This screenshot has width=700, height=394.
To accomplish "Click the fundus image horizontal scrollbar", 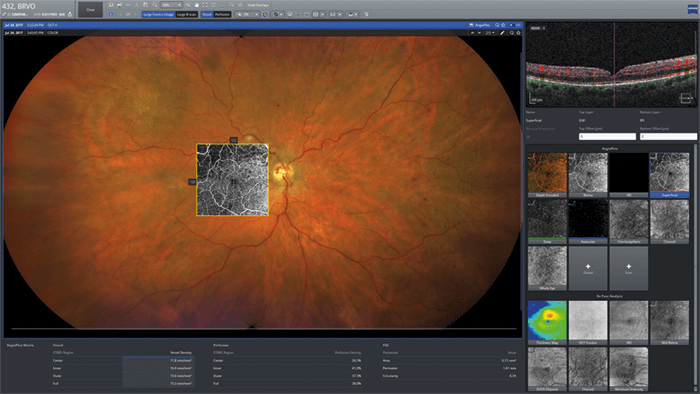I will [263, 329].
